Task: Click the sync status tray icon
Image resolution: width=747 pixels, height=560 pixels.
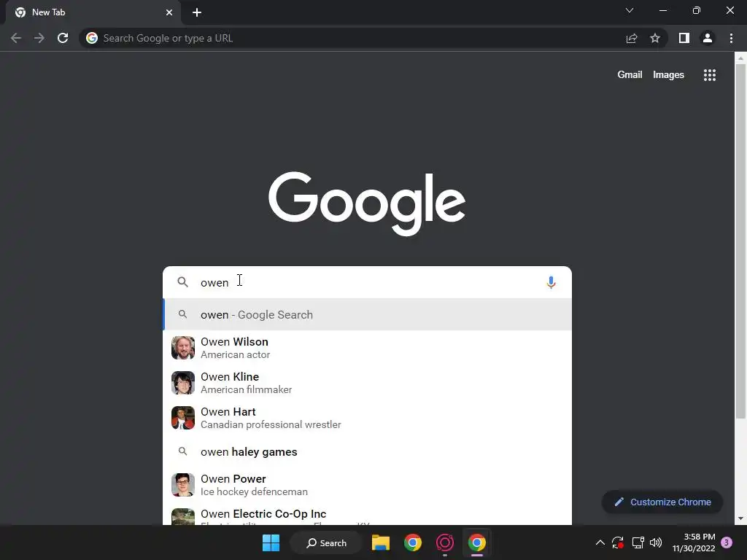Action: click(x=618, y=542)
